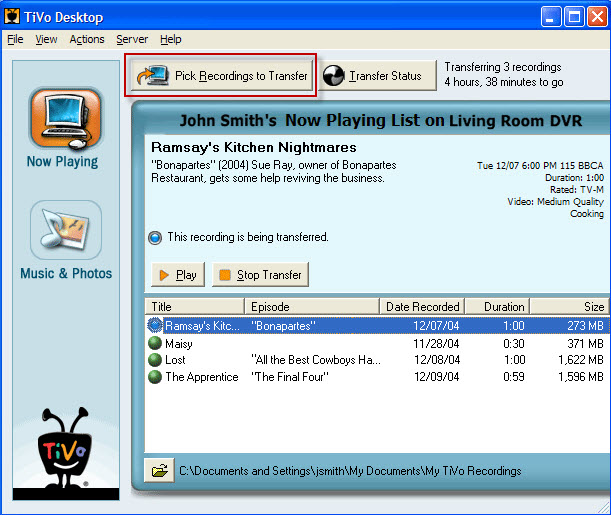Click the green dot next to The Apprentice
This screenshot has width=611, height=515.
point(155,377)
